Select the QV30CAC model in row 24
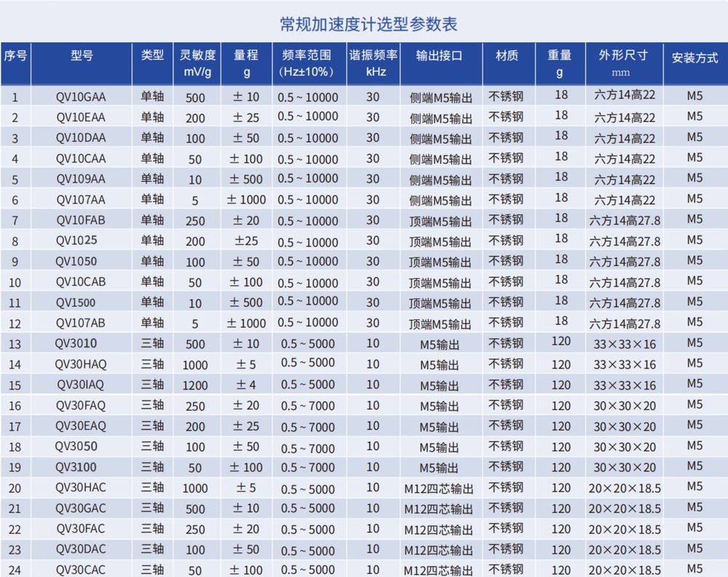728x577 pixels. coord(84,570)
